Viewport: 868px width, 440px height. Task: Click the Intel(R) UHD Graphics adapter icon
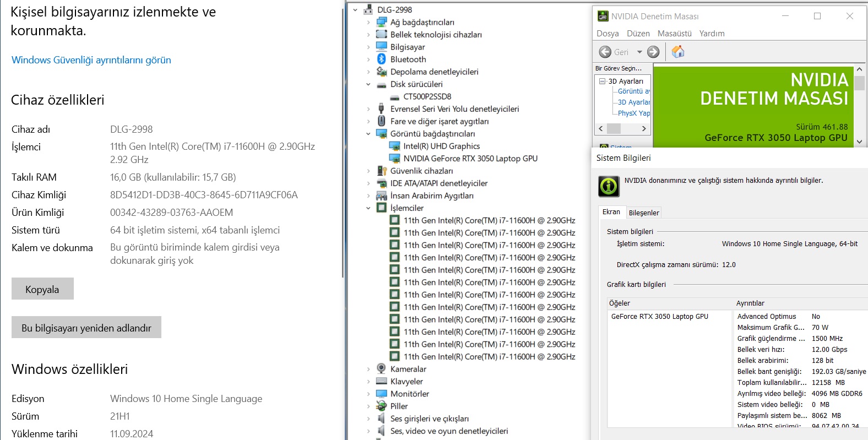[x=394, y=146]
